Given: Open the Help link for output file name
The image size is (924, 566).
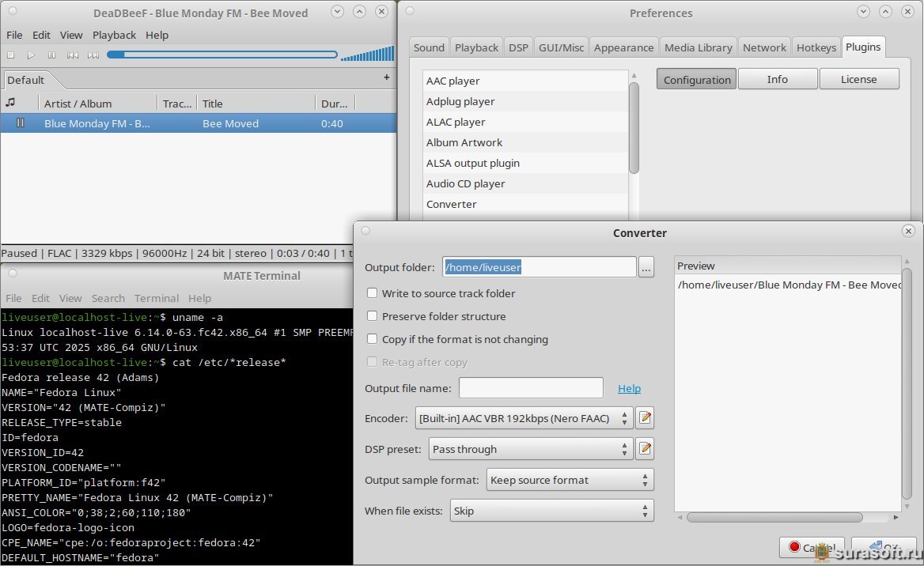Looking at the screenshot, I should click(629, 388).
